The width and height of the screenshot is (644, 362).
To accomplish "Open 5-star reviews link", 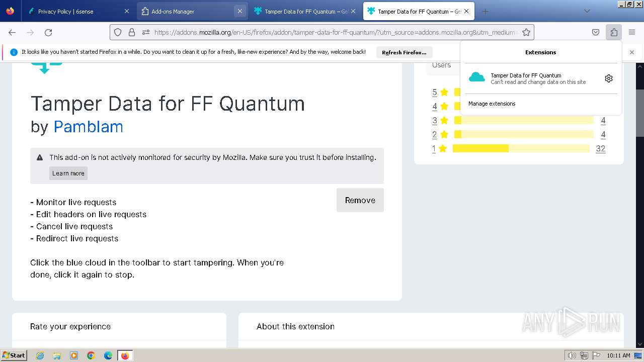I will tap(435, 92).
